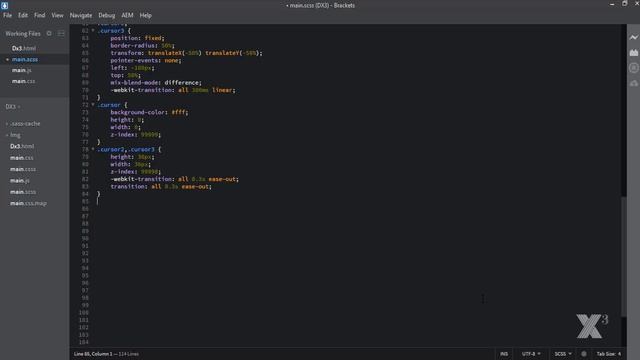Open Working Files settings gear
Viewport: 640px width, 360px height.
[x=49, y=33]
